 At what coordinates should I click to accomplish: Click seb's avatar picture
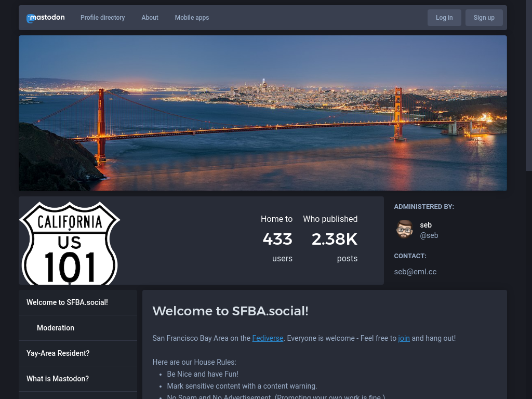[x=404, y=230]
